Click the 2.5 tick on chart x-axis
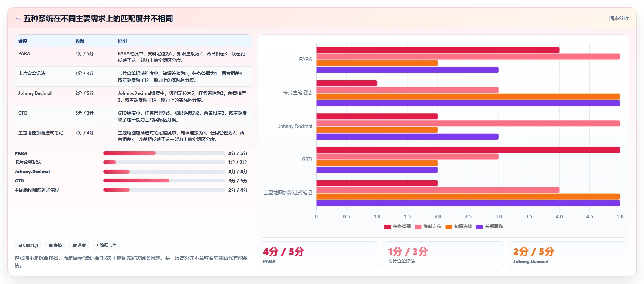 pos(468,217)
